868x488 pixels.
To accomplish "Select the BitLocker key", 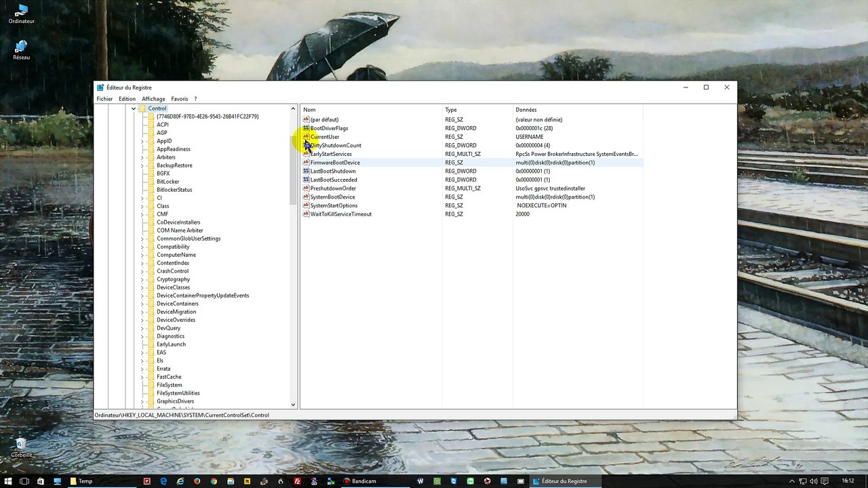I will click(168, 182).
